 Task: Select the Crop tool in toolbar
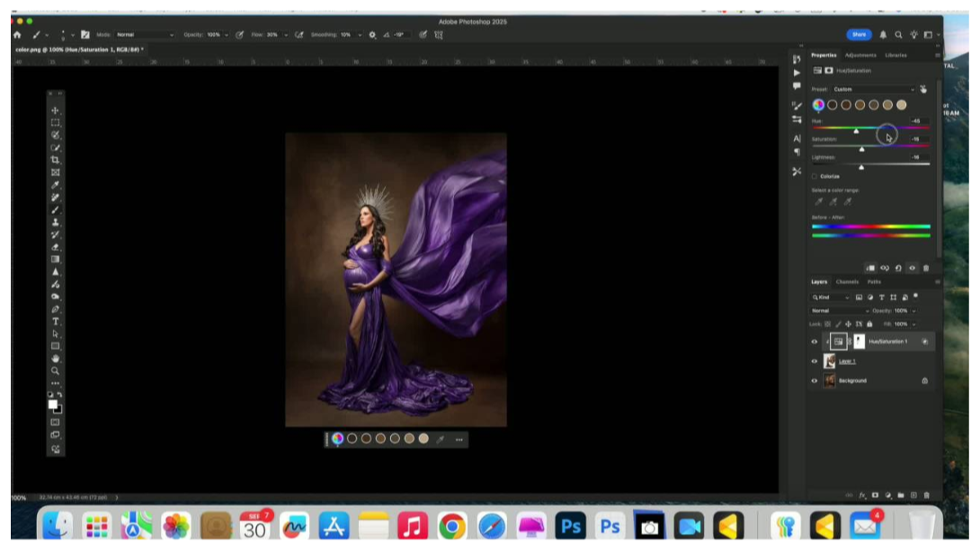[56, 159]
